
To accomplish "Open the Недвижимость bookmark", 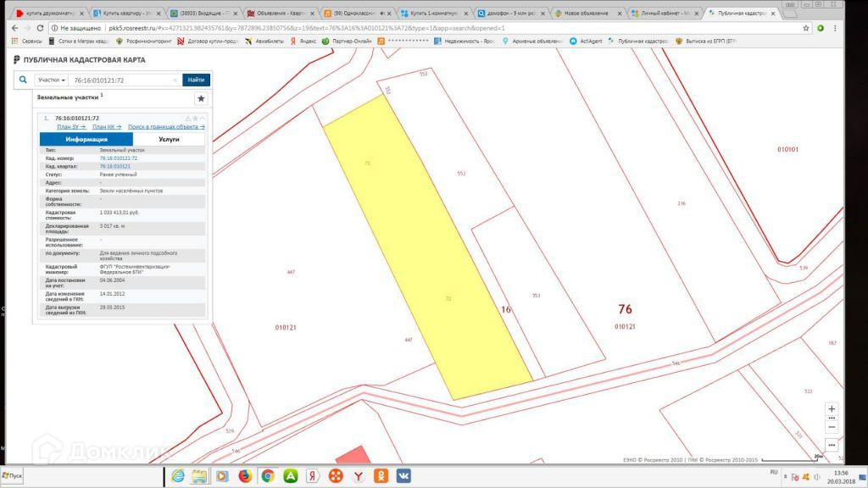I will [464, 41].
